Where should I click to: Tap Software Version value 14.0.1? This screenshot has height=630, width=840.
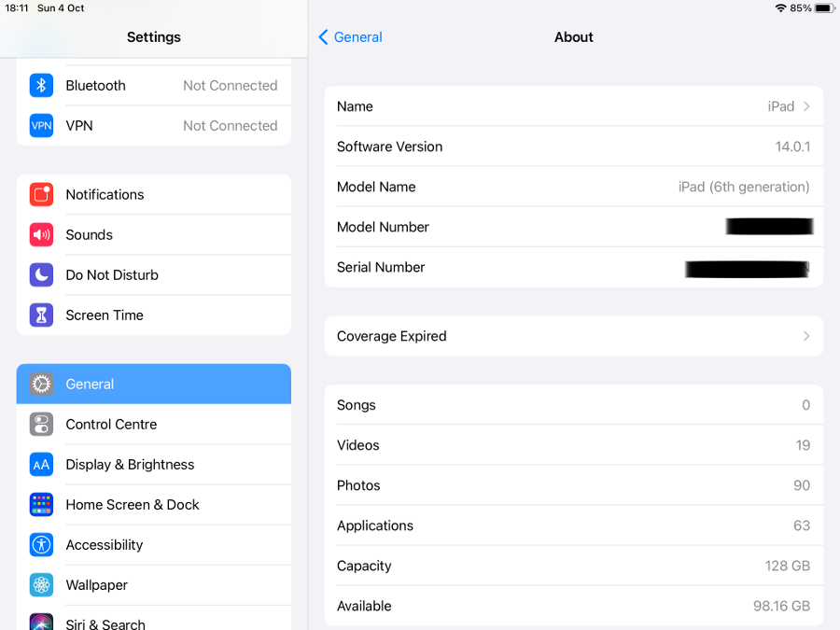click(792, 147)
